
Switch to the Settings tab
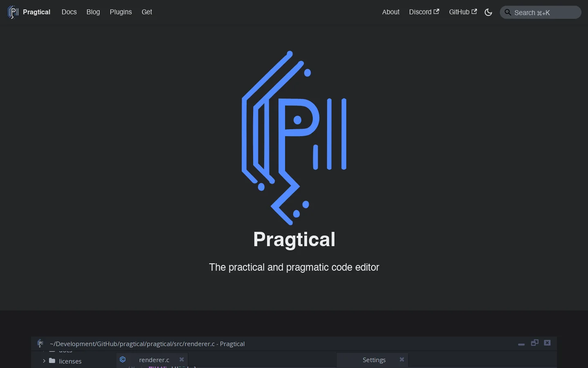coord(373,360)
